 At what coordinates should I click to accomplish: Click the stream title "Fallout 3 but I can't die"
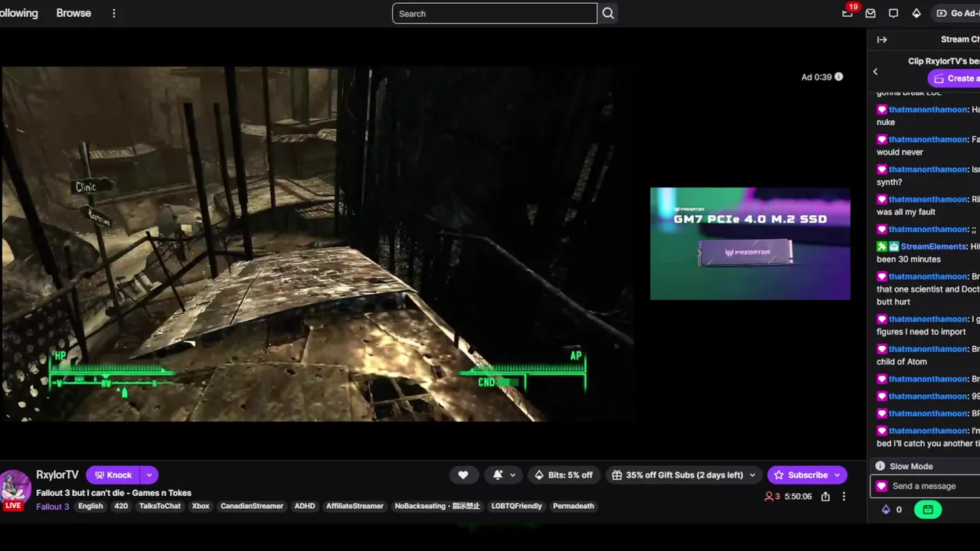[x=113, y=493]
